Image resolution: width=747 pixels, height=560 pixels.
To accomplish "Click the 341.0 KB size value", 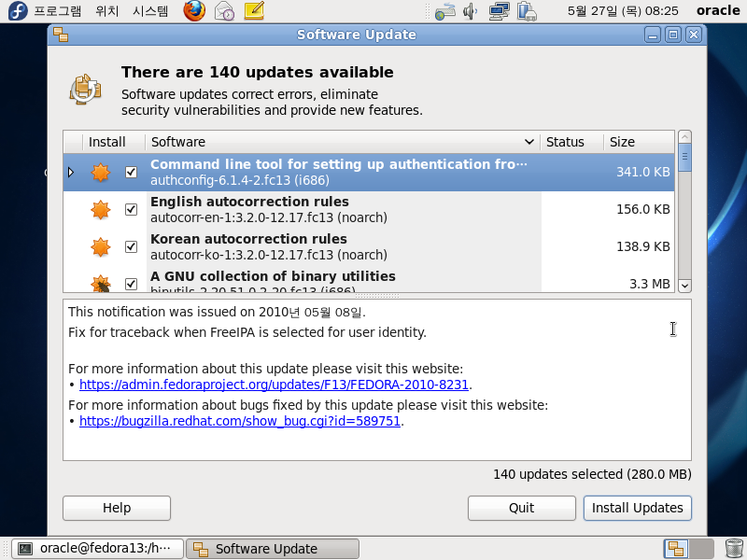I will coord(643,172).
